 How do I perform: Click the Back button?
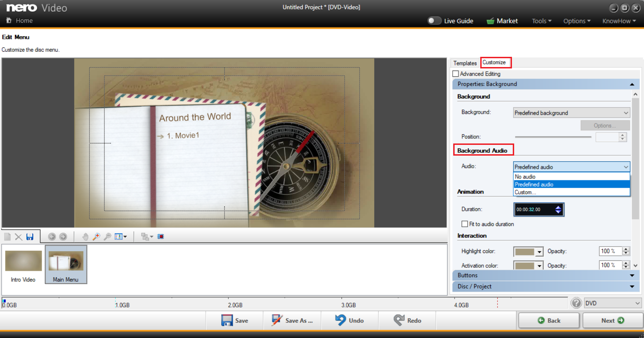(x=549, y=320)
